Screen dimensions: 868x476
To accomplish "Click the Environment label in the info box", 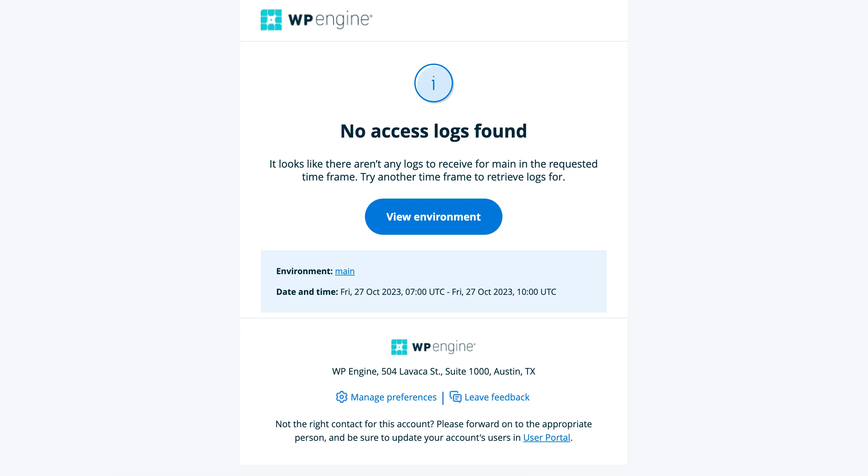I will (304, 271).
